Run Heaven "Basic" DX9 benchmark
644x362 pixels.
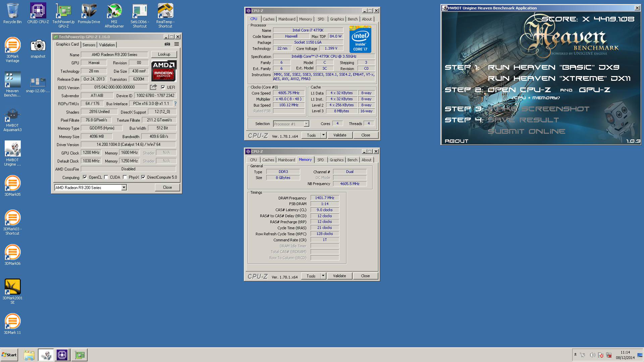pyautogui.click(x=553, y=67)
